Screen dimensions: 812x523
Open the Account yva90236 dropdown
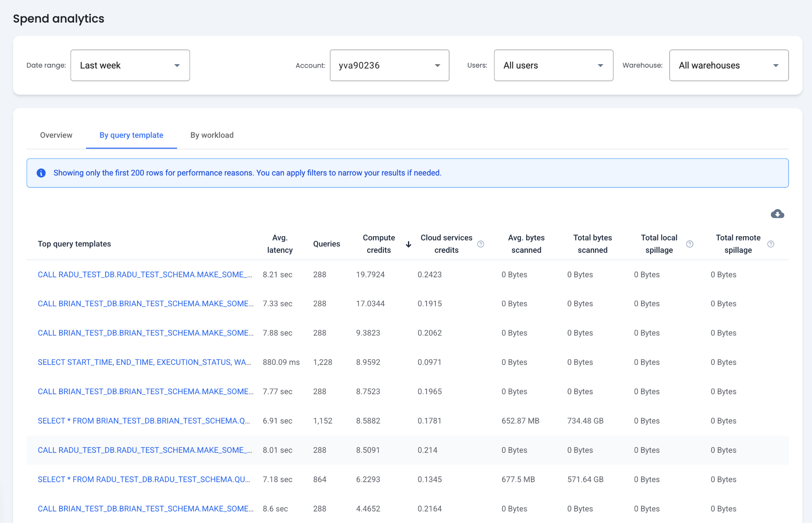[x=389, y=65]
